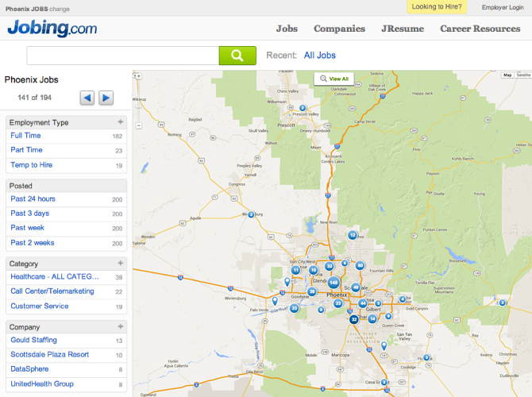Screen dimensions: 532x397
Task: Open the Career Resources menu
Action: coord(480,29)
